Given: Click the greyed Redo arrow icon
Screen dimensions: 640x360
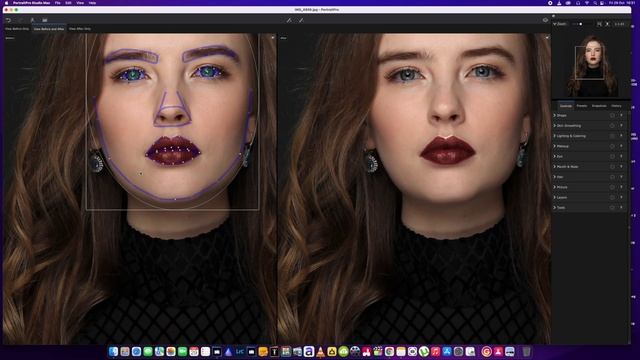Looking at the screenshot, I should 20,20.
